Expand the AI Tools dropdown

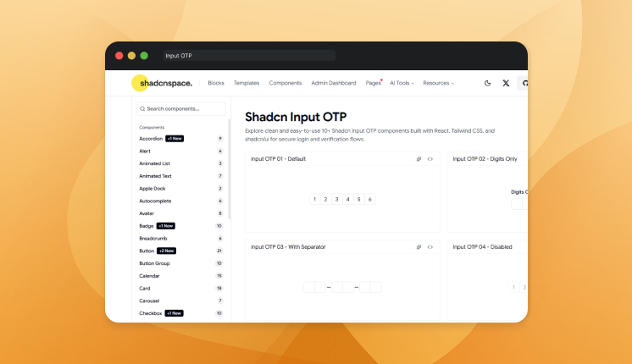coord(402,83)
